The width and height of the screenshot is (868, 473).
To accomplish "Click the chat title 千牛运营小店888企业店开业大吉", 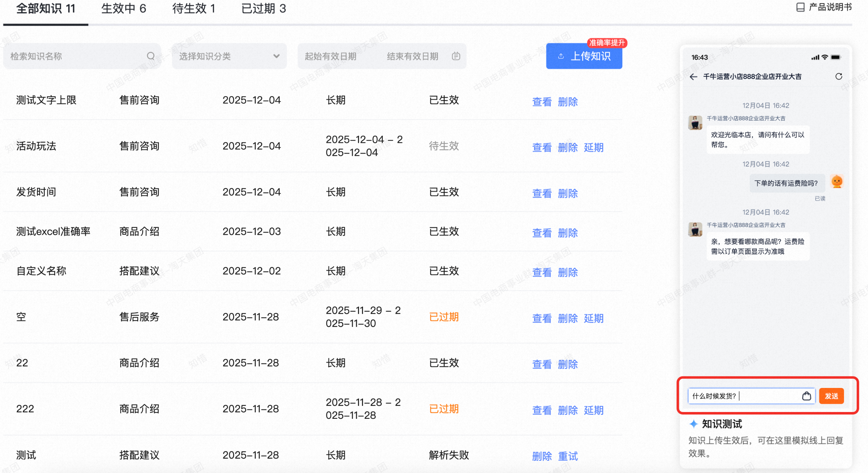I will (x=752, y=76).
